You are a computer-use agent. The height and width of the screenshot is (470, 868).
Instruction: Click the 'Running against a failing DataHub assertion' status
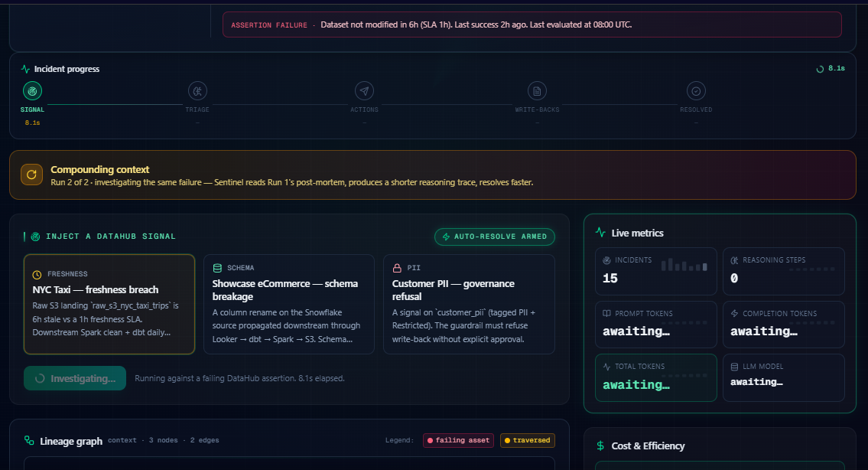(x=239, y=378)
